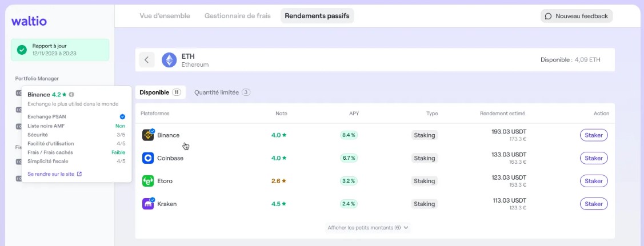Click the Rapport à jour status card
The width and height of the screenshot is (644, 246).
point(60,50)
